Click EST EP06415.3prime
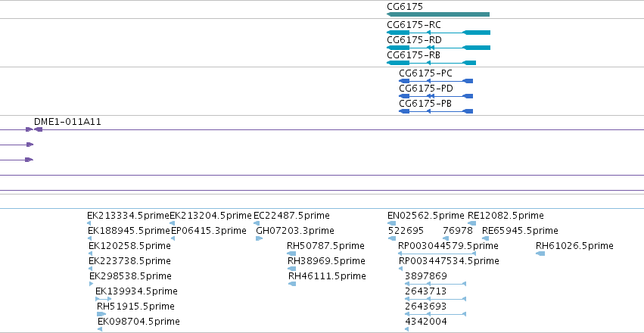This screenshot has width=644, height=333. (209, 231)
